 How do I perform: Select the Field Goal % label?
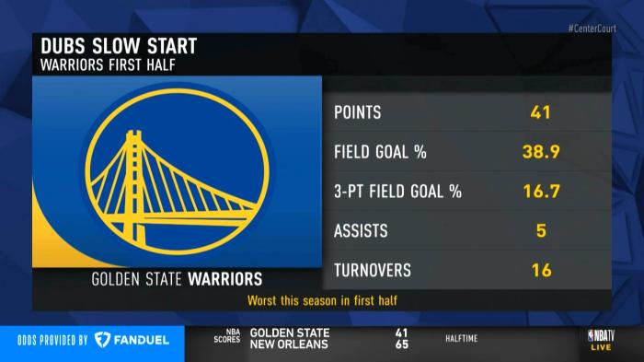[380, 152]
